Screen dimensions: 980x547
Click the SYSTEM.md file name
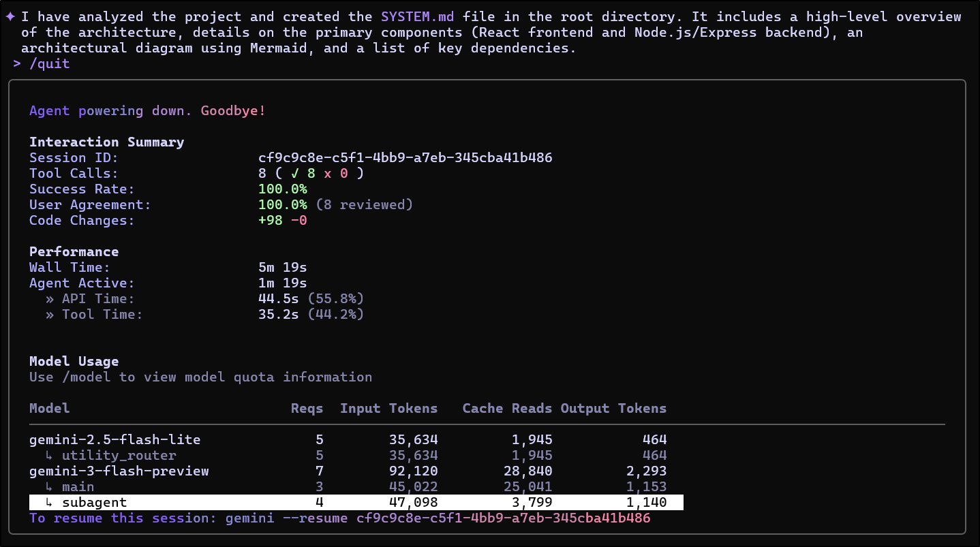point(417,16)
